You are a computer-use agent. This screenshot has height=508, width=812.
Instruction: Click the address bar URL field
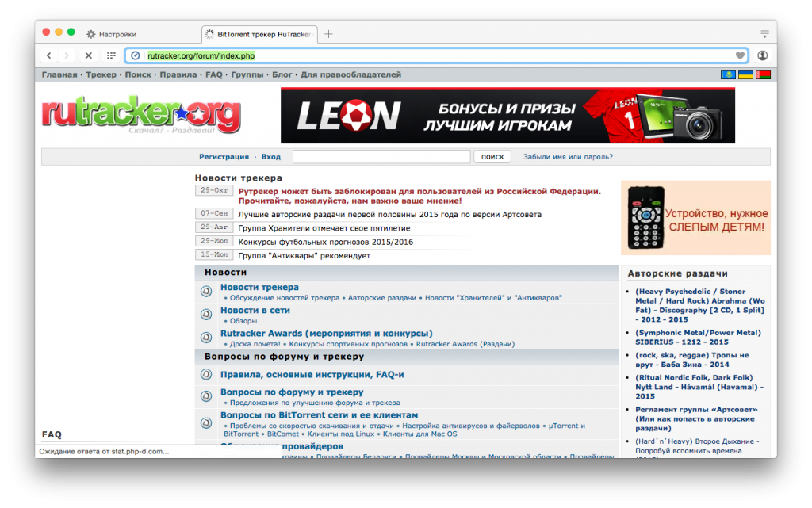point(435,55)
